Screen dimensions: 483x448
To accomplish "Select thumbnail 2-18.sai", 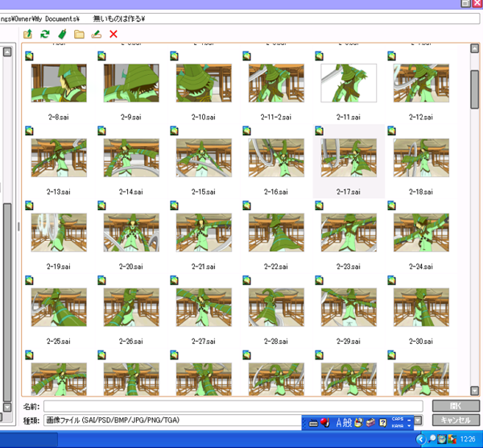I will click(421, 158).
